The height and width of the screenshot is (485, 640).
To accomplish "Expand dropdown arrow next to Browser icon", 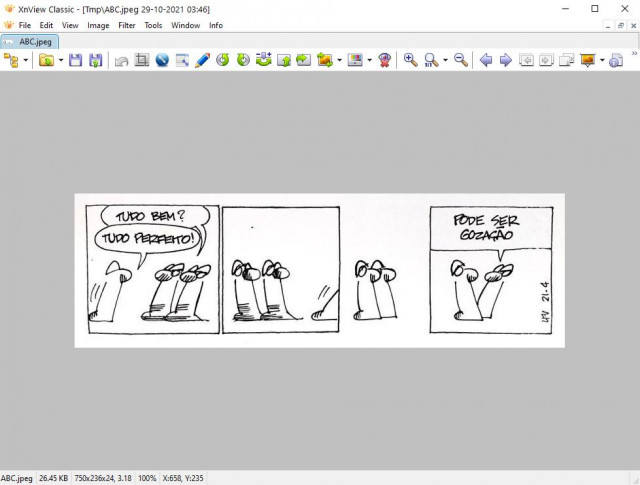I will [x=26, y=60].
